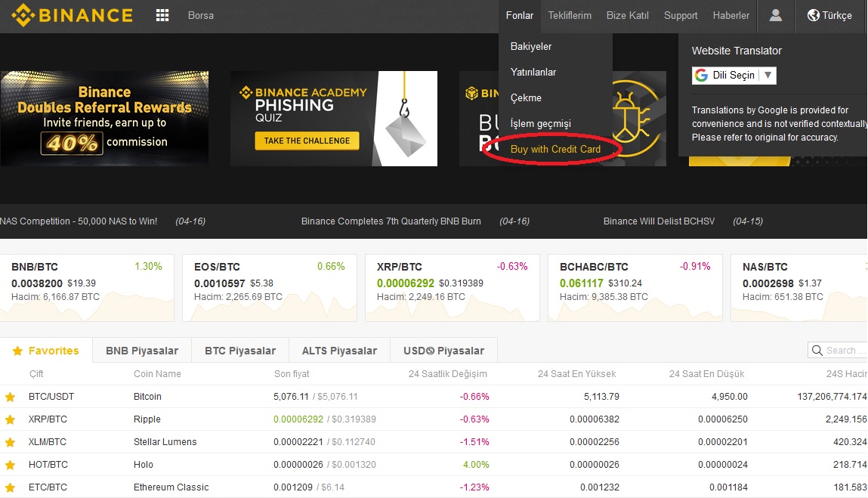
Task: Open the HOT/BTC pair
Action: click(x=48, y=465)
